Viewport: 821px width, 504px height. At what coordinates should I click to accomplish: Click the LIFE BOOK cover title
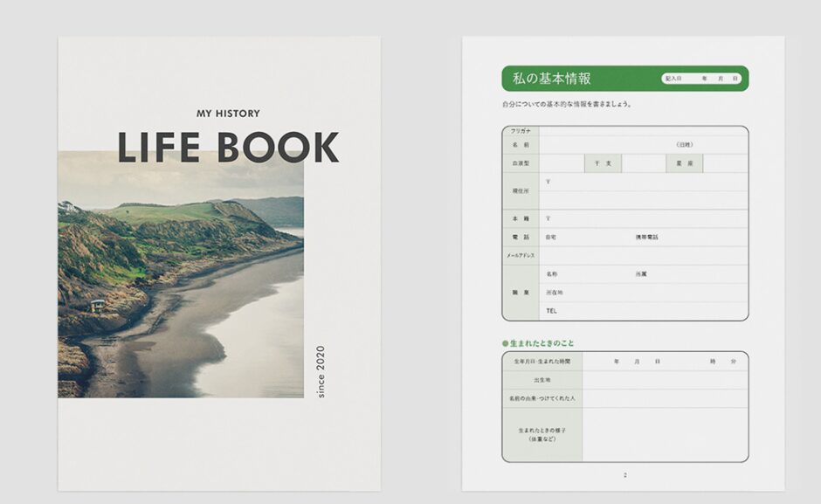[228, 148]
